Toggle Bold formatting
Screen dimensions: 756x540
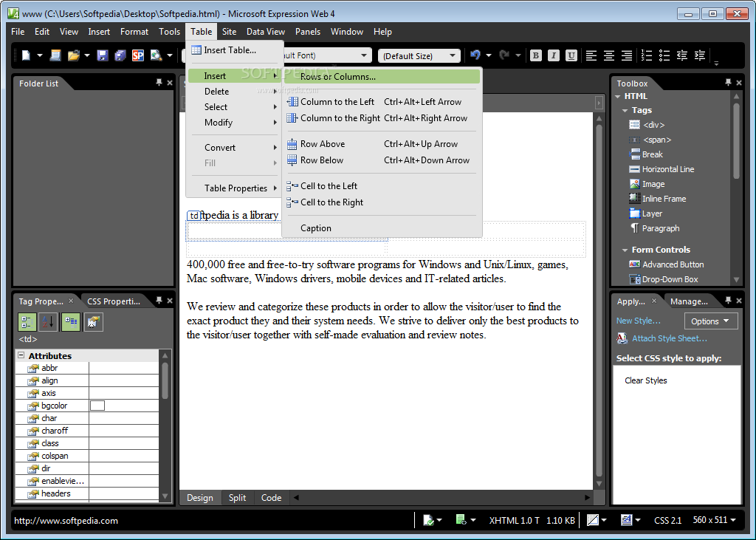pos(536,55)
